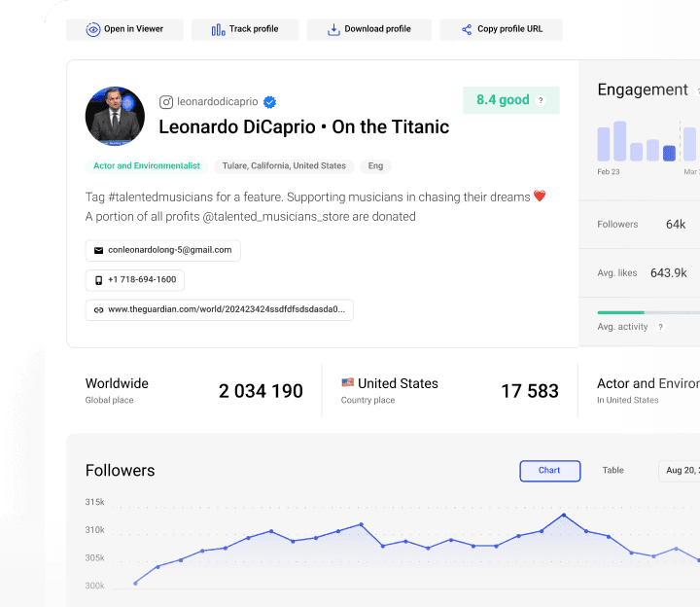700x607 pixels.
Task: Select the Actor and Environmentalist tag
Action: pyautogui.click(x=146, y=166)
